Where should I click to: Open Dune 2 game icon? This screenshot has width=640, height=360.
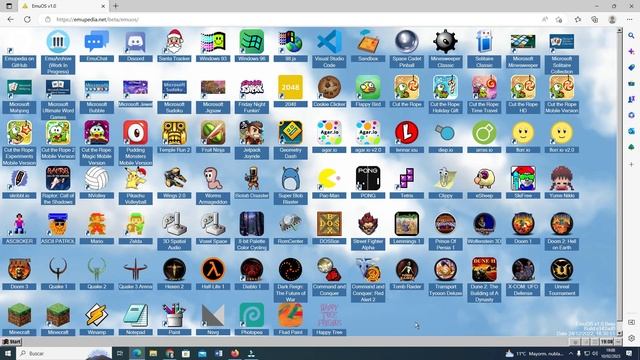pyautogui.click(x=484, y=269)
